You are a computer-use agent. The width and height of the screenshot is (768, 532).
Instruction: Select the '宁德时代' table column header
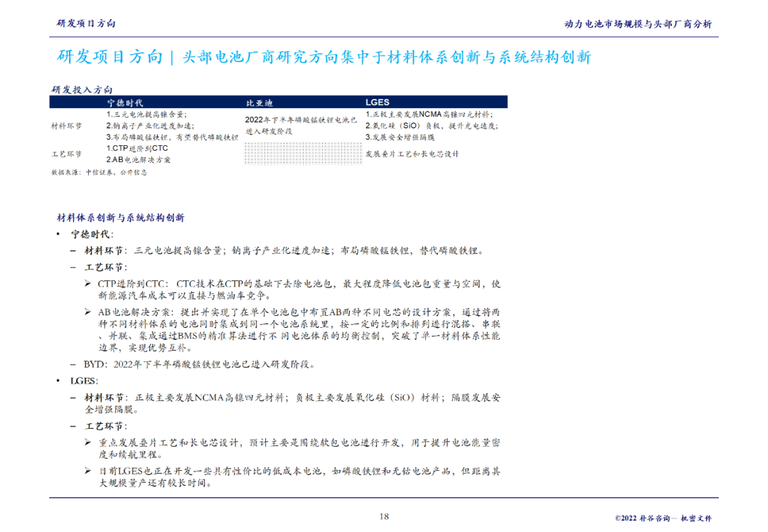coord(125,103)
